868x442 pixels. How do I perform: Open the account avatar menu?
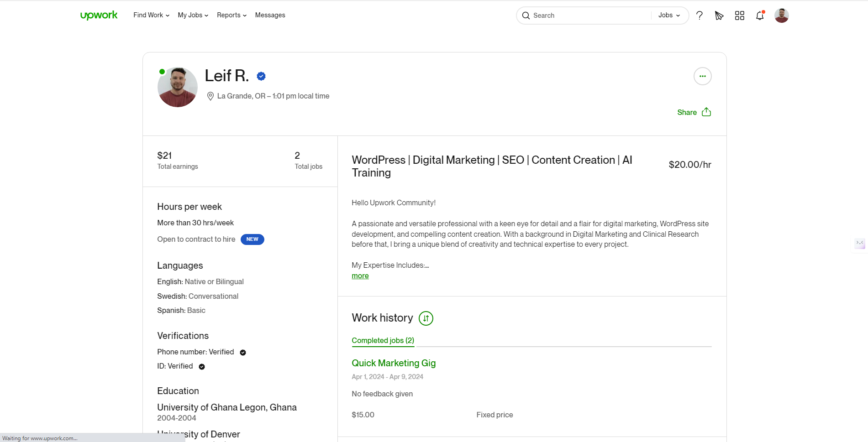782,16
